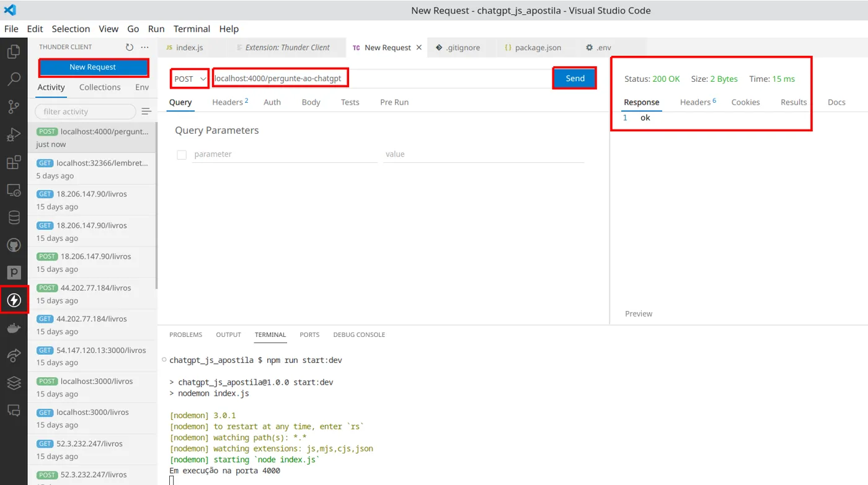Open the Live Share arrow icon
This screenshot has width=868, height=485.
14,356
